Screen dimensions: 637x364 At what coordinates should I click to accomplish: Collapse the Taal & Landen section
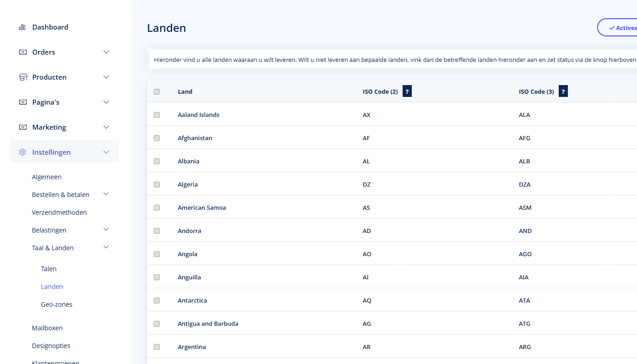pyautogui.click(x=106, y=247)
